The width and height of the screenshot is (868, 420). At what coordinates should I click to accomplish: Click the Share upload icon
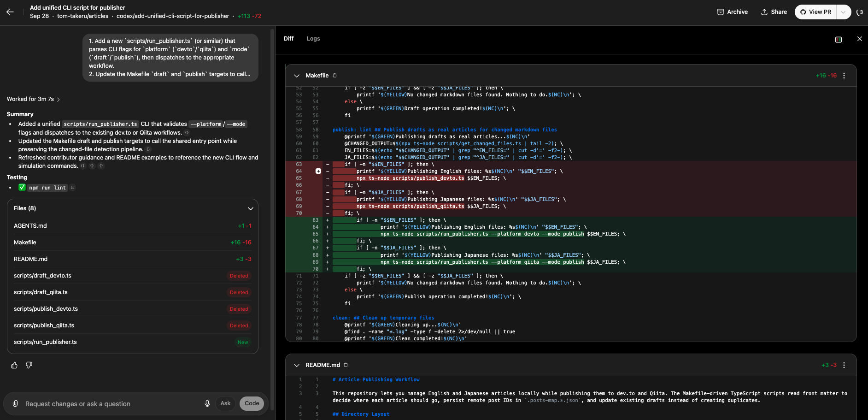[764, 12]
